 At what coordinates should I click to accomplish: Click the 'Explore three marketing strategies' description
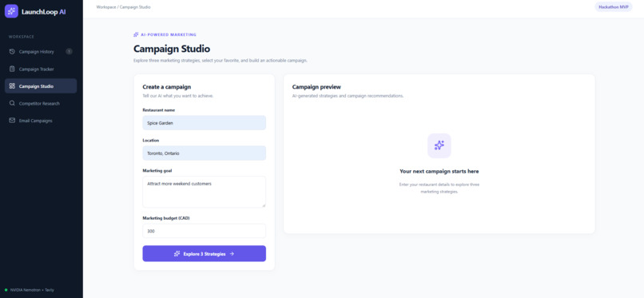(x=221, y=61)
